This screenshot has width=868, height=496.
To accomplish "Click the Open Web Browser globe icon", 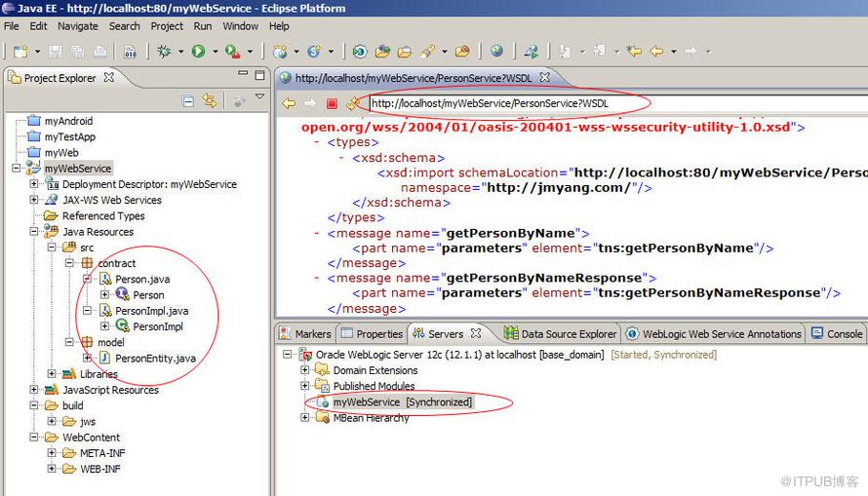I will coord(496,51).
